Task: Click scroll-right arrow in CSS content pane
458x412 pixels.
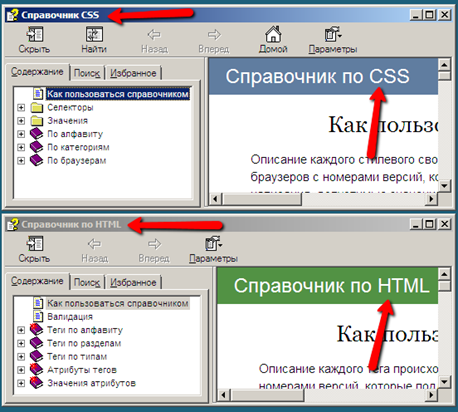Action: coord(432,199)
